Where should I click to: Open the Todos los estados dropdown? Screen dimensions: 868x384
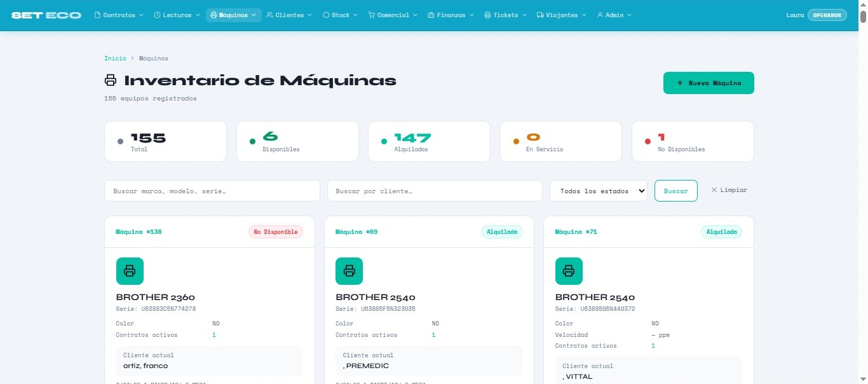[x=598, y=191]
